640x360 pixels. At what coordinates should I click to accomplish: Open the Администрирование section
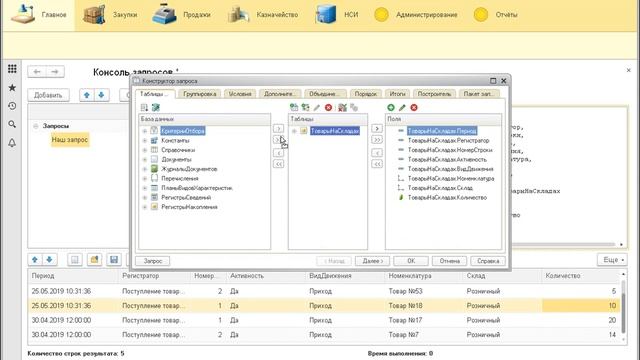[416, 15]
